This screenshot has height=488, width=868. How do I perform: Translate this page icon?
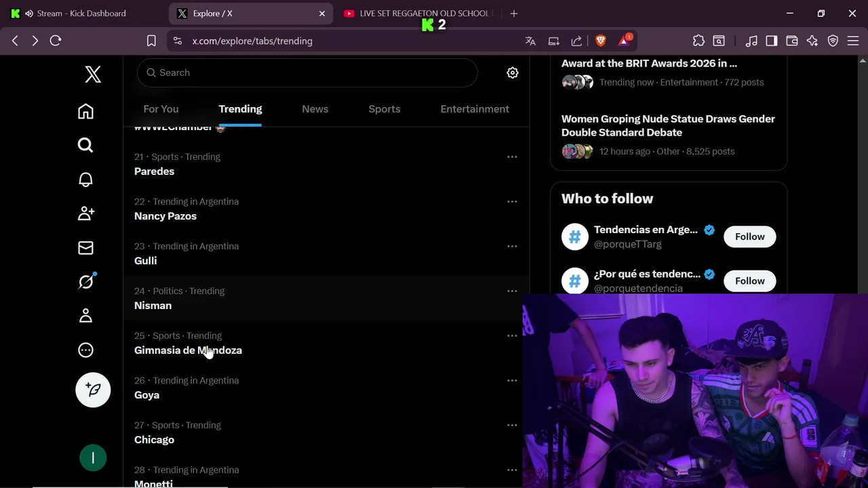[x=530, y=41]
